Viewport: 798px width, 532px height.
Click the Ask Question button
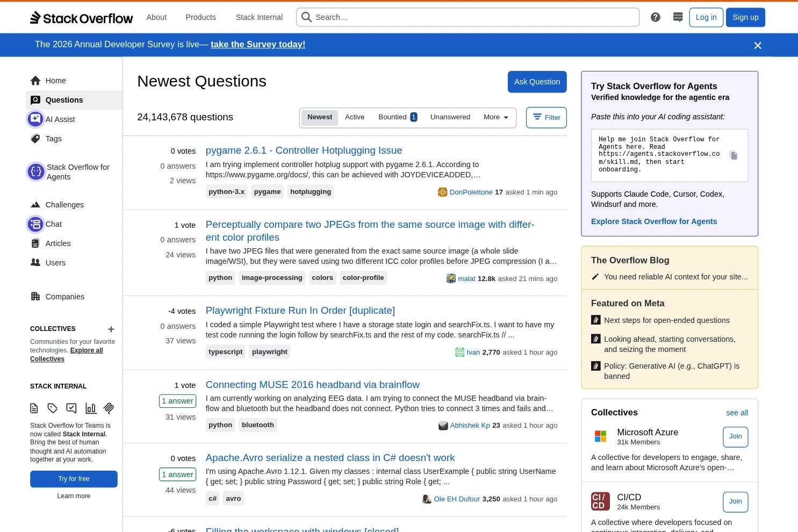point(537,82)
